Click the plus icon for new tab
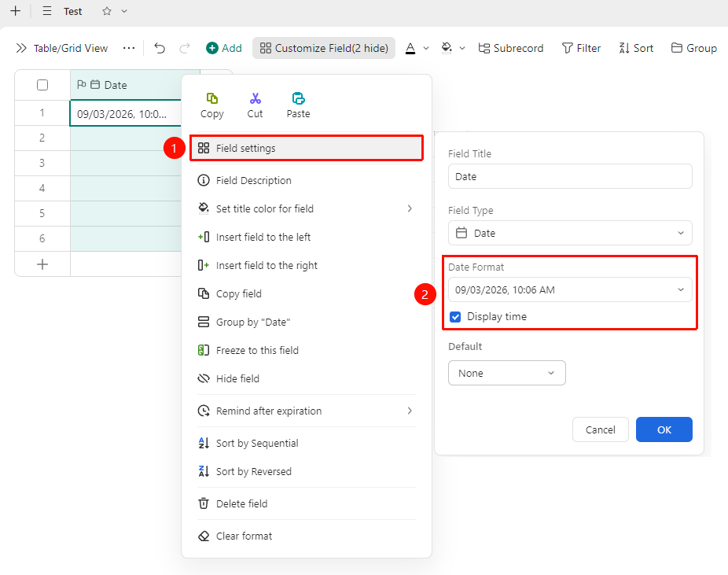Viewport: 728px width, 575px height. pos(15,11)
